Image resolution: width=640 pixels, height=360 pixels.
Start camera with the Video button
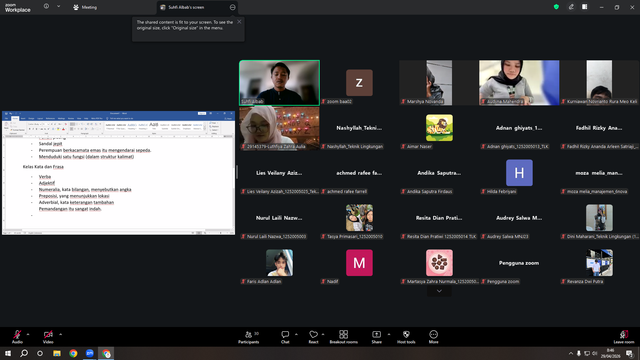pyautogui.click(x=48, y=337)
